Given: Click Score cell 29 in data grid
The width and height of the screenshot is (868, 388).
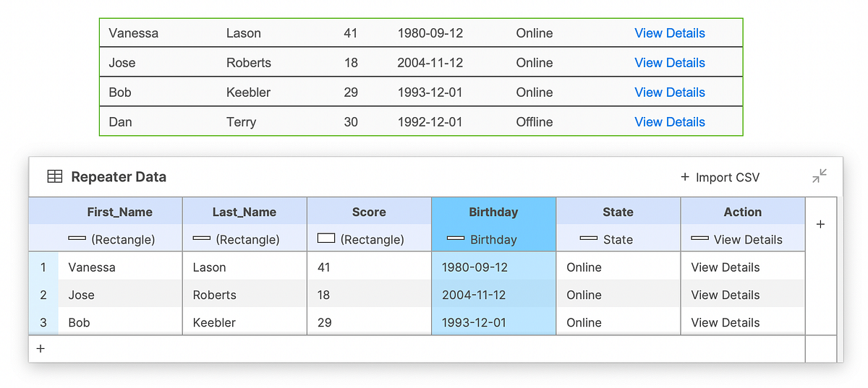Looking at the screenshot, I should coord(369,322).
